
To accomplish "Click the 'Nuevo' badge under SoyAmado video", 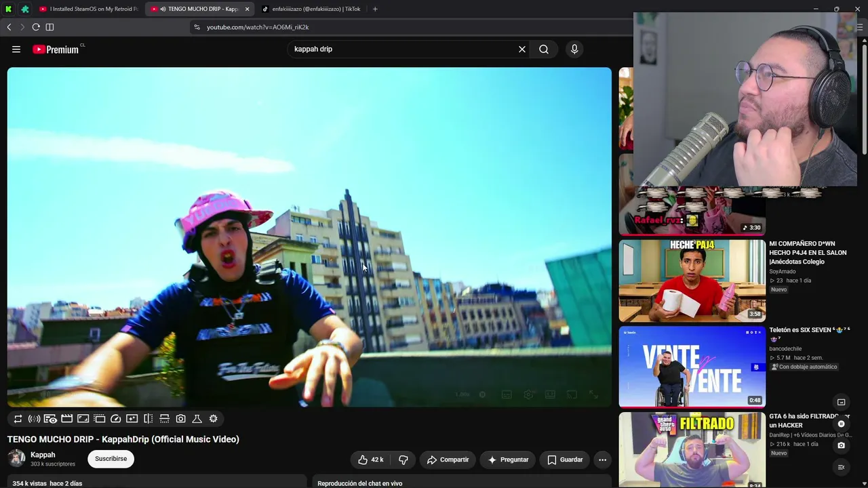I will (778, 289).
